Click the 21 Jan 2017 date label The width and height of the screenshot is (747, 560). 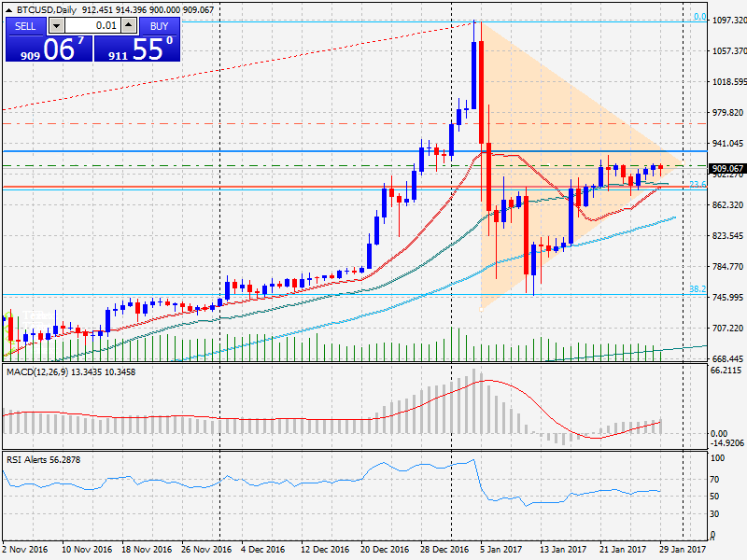point(624,549)
